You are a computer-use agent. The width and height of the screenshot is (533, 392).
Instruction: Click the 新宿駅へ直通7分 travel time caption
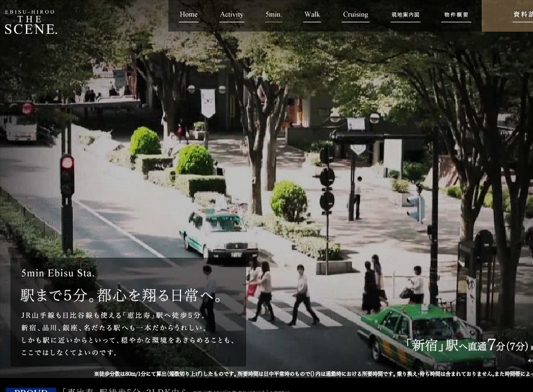pos(467,345)
